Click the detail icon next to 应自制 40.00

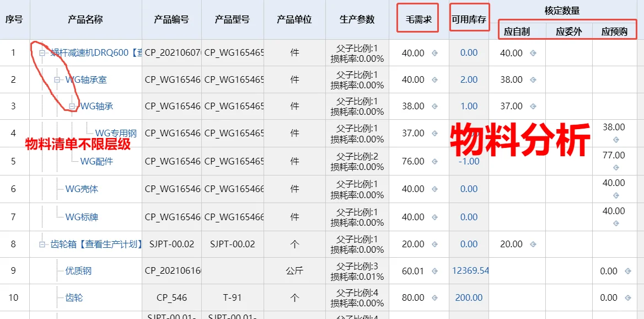coord(533,53)
